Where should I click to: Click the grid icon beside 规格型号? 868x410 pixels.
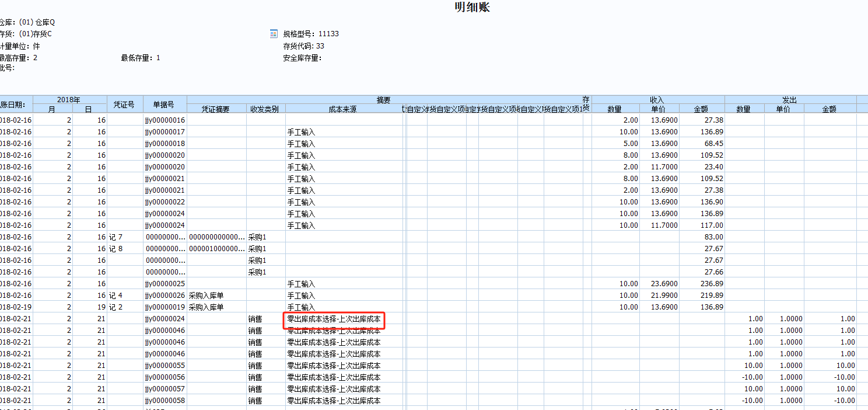pyautogui.click(x=274, y=34)
